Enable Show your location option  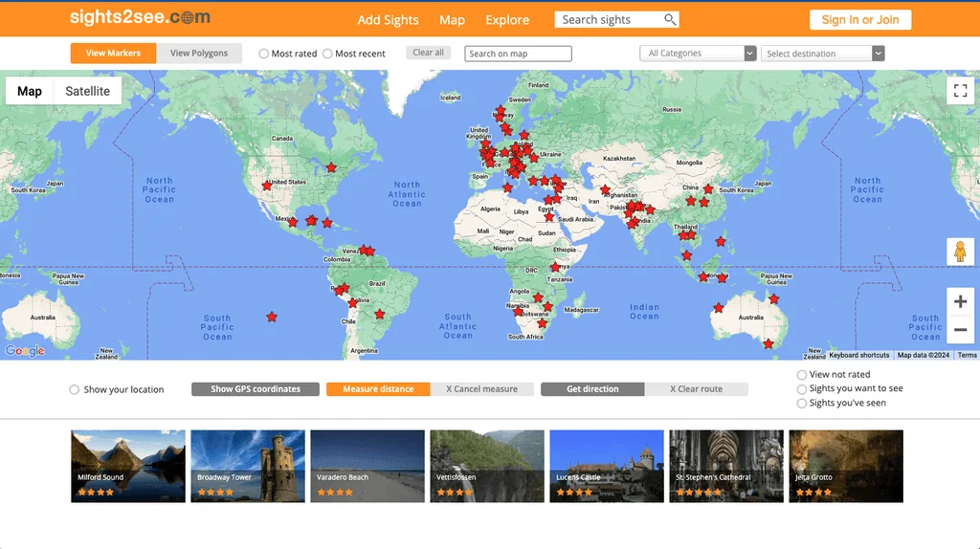coord(75,389)
